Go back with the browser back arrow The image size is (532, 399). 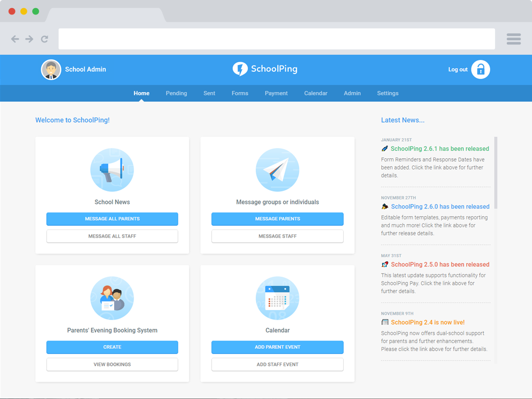tap(15, 39)
